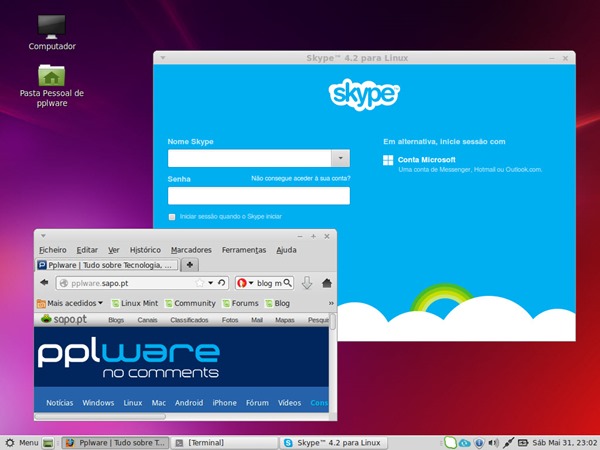
Task: Open the address bar history dropdown arrow
Action: coord(210,283)
